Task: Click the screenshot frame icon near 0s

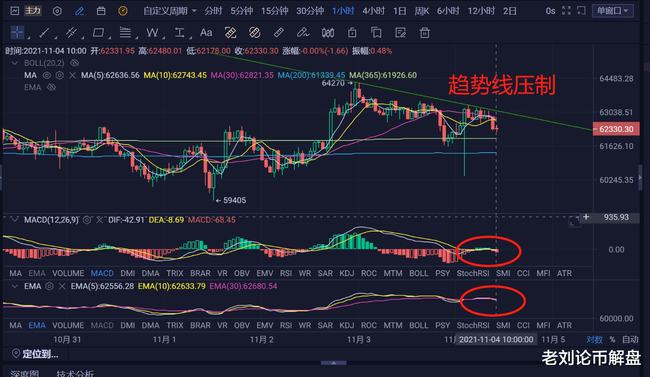Action: [x=581, y=11]
